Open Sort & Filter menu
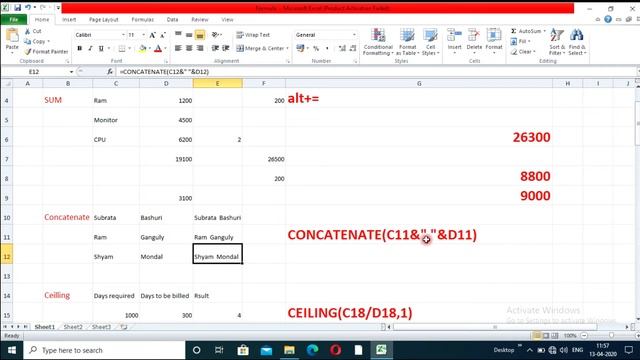 [x=557, y=42]
